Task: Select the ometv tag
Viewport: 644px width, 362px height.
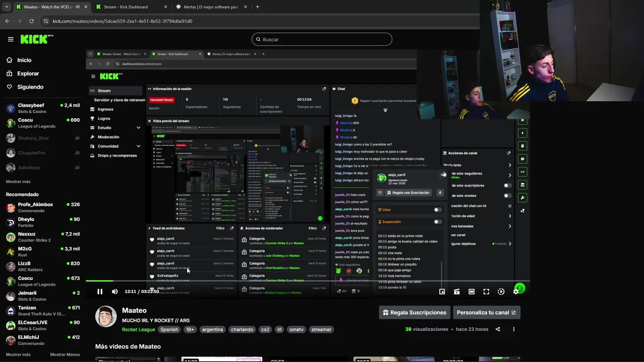Action: coord(296,329)
